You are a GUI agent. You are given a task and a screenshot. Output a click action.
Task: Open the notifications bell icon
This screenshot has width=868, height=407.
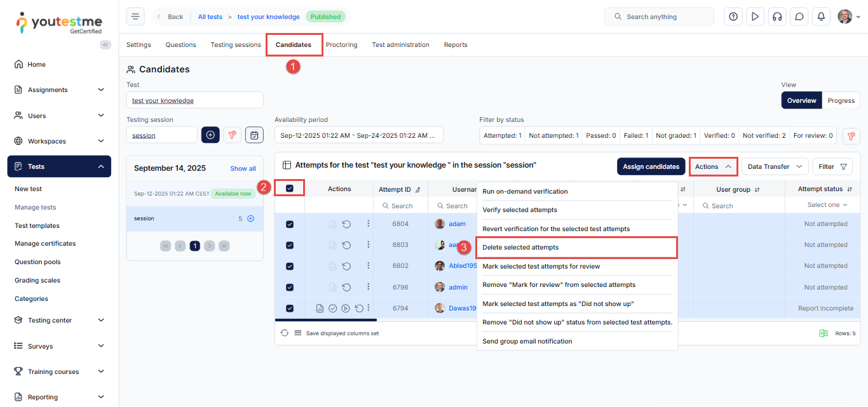821,17
